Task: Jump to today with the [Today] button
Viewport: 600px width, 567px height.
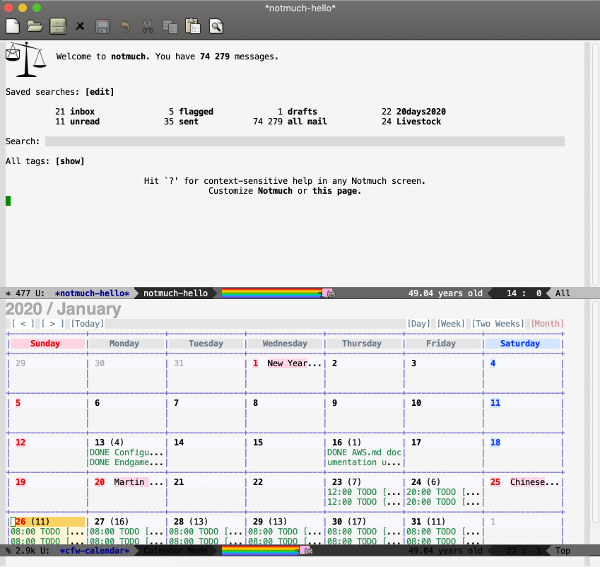Action: pyautogui.click(x=87, y=324)
